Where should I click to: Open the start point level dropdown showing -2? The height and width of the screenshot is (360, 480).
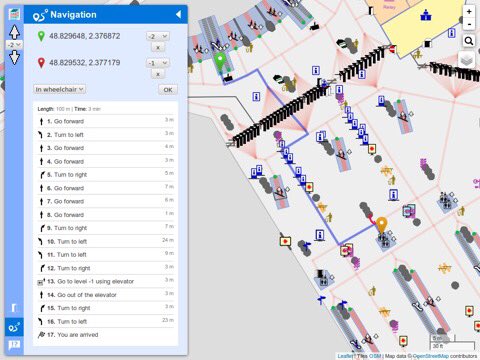pos(157,36)
